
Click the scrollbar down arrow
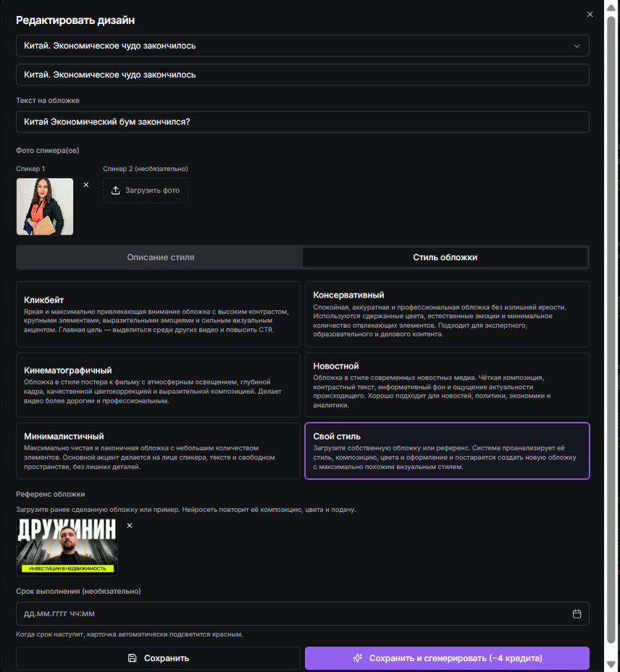click(x=611, y=664)
